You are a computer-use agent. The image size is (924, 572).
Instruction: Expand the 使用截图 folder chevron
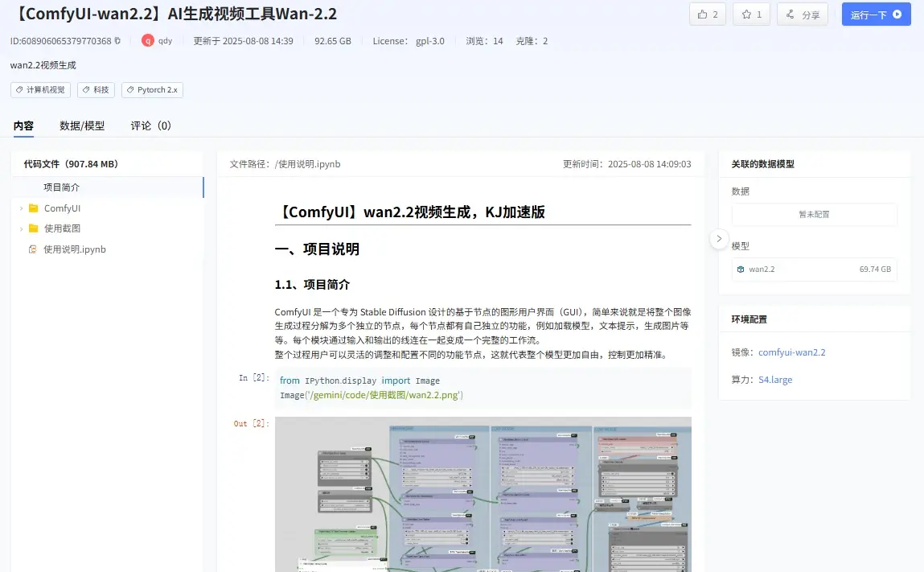pyautogui.click(x=21, y=228)
